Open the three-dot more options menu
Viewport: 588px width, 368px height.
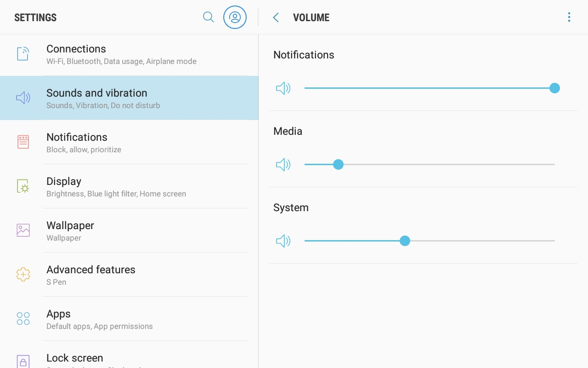click(x=569, y=17)
